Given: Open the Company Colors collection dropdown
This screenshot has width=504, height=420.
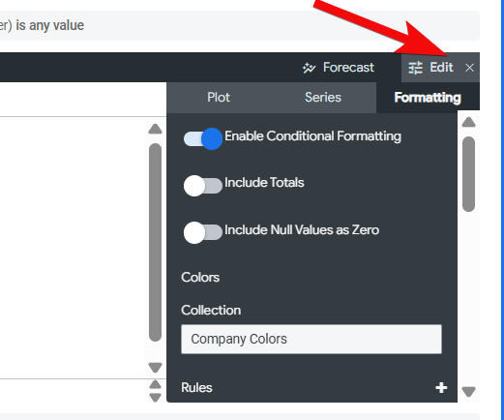Looking at the screenshot, I should [x=311, y=339].
